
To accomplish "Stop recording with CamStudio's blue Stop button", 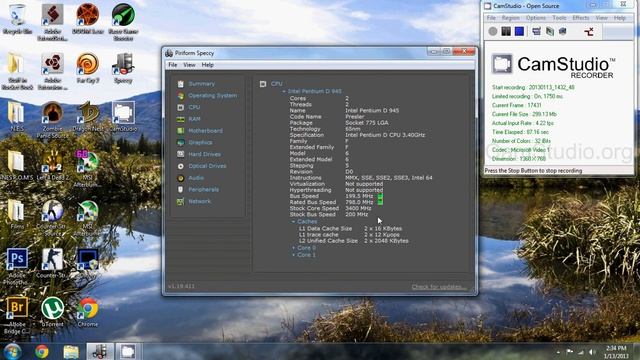I will tap(519, 31).
